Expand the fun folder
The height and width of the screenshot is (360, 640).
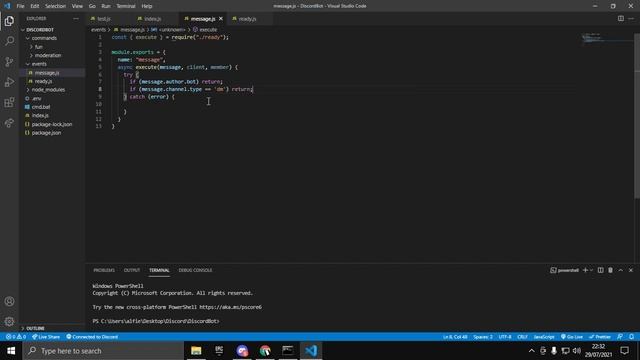click(52, 47)
